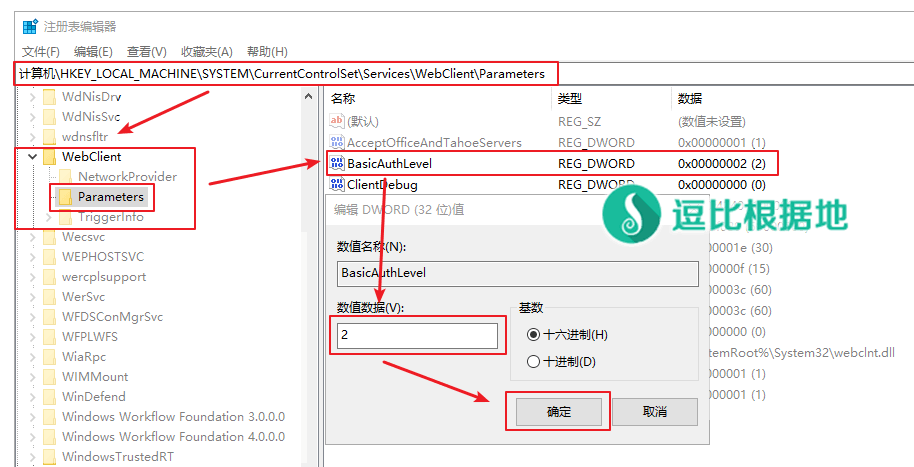
Task: Select the WinDefend tree item
Action: [x=94, y=397]
